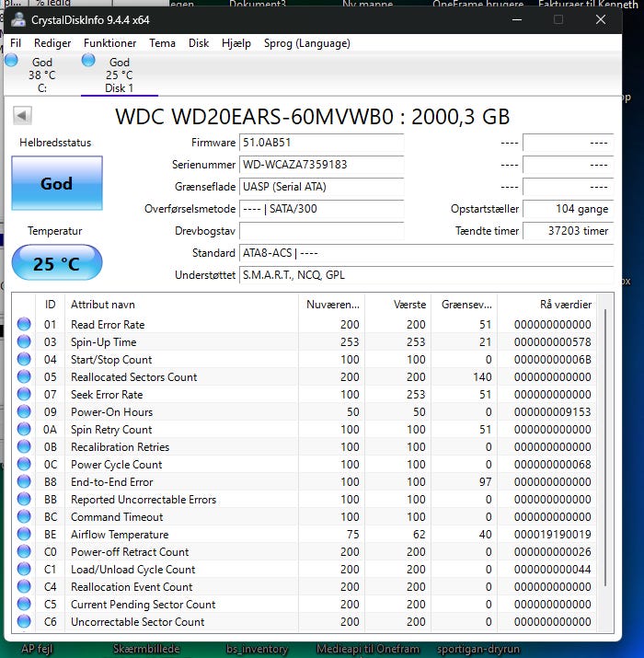Open the Disk menu

[199, 43]
